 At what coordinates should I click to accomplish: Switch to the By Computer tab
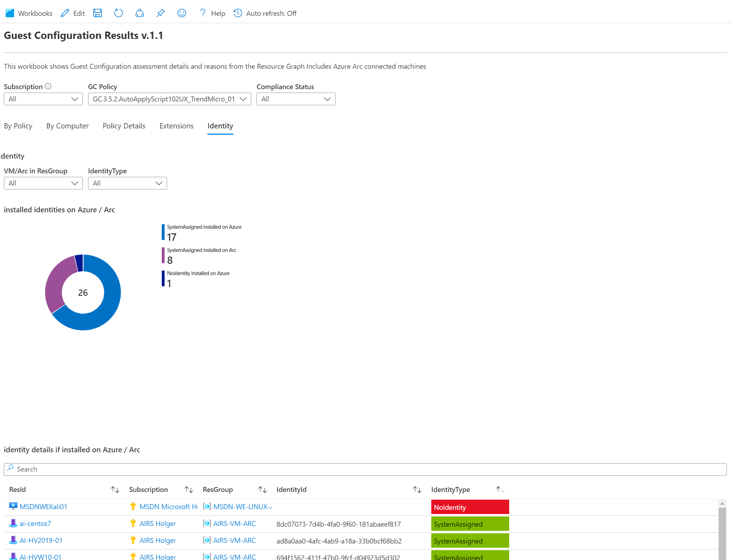click(x=67, y=126)
